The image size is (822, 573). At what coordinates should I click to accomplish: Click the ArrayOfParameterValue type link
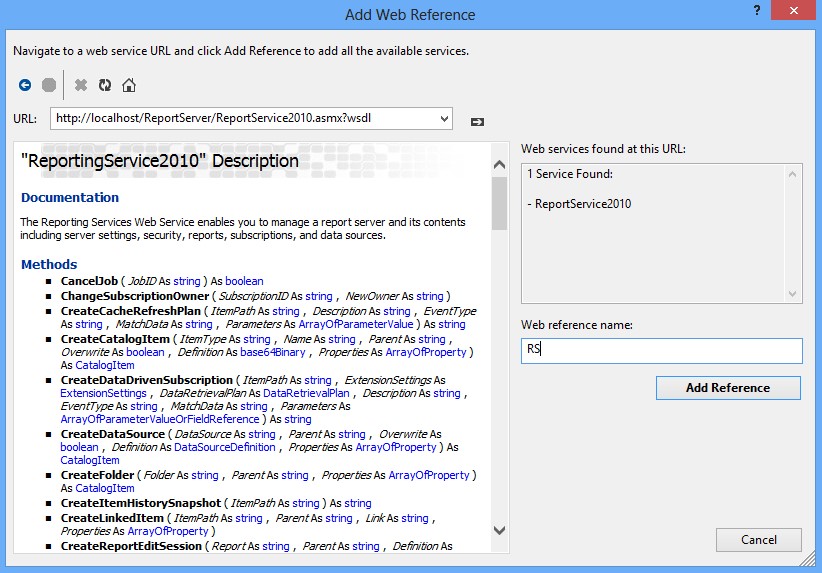(356, 325)
